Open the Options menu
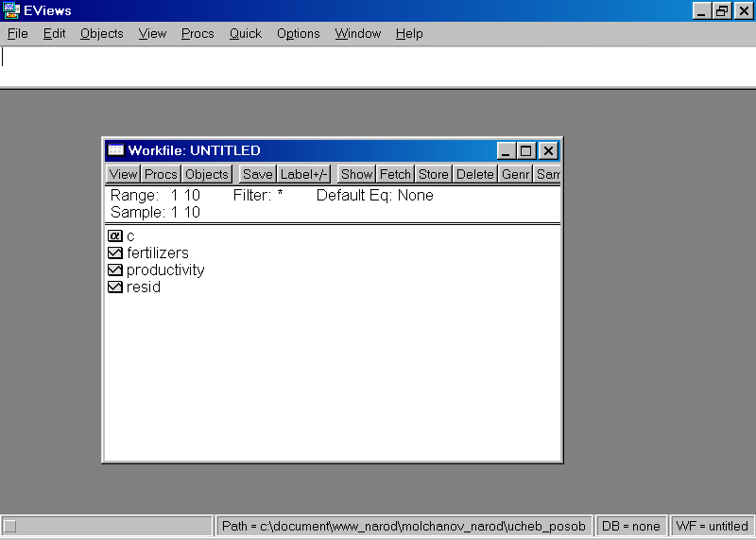The height and width of the screenshot is (540, 756). (x=298, y=33)
